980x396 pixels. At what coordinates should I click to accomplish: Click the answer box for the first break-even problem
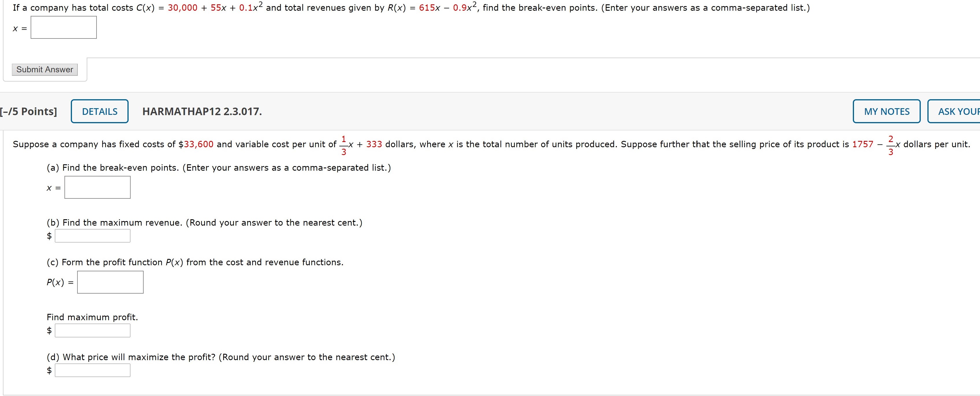63,27
